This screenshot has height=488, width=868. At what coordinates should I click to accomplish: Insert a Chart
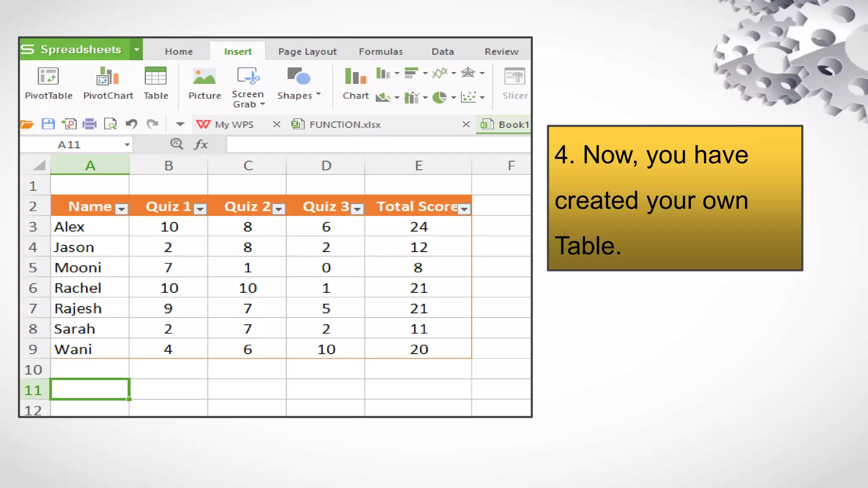coord(356,83)
